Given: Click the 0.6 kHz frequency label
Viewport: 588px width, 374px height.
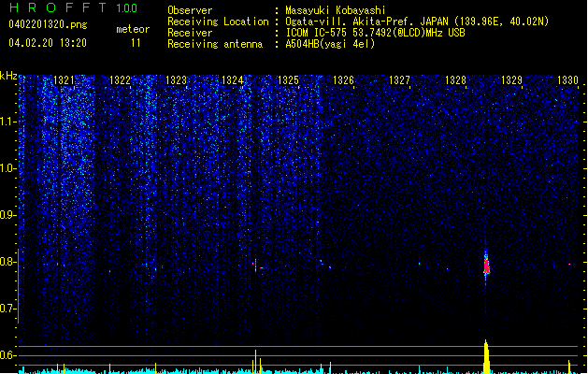Looking at the screenshot, I should (7, 355).
